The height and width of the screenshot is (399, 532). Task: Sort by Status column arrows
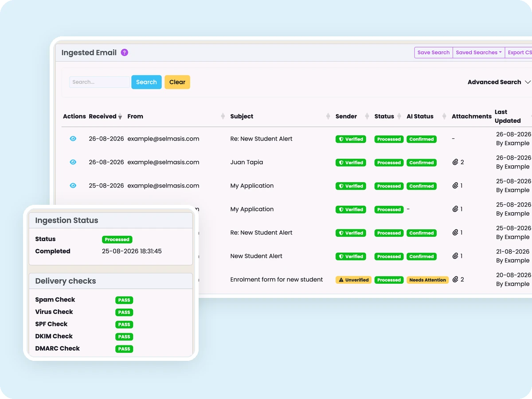click(x=399, y=116)
